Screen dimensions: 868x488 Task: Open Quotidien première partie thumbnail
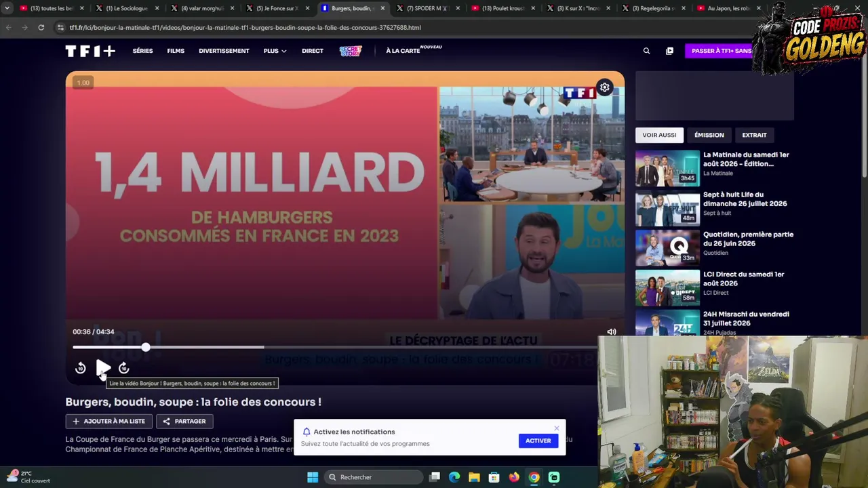(x=667, y=248)
